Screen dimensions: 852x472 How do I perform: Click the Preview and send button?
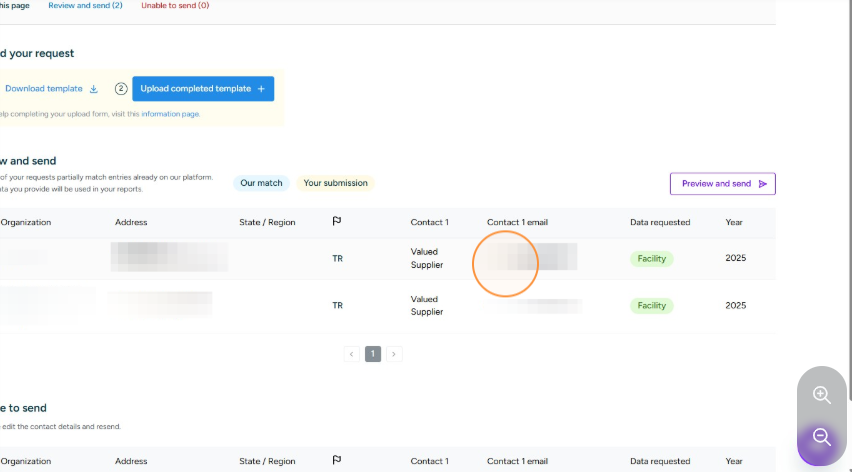[723, 184]
